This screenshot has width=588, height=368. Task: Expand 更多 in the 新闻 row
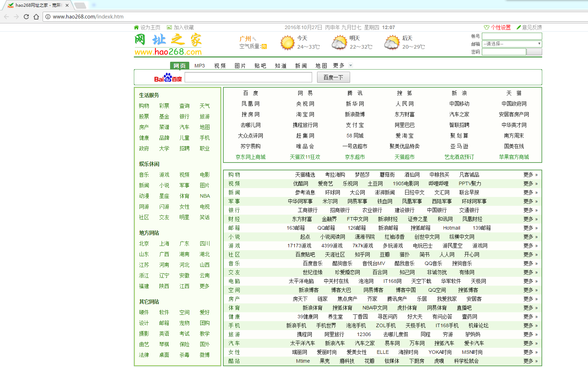coord(530,192)
